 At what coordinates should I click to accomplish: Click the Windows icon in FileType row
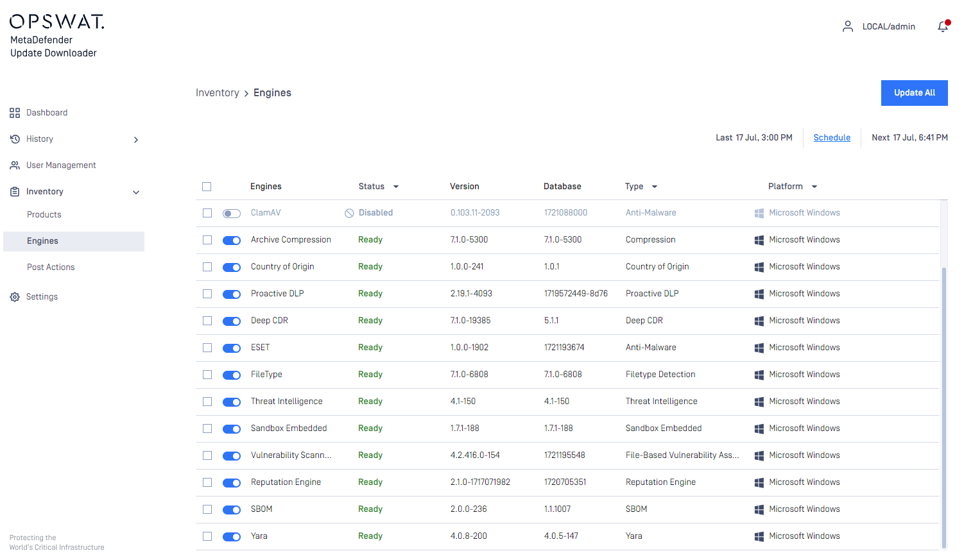tap(759, 375)
